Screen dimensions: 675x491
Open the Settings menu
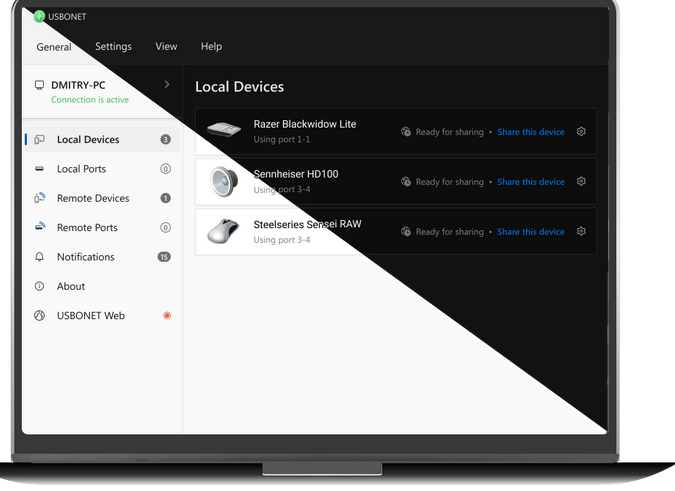(113, 46)
